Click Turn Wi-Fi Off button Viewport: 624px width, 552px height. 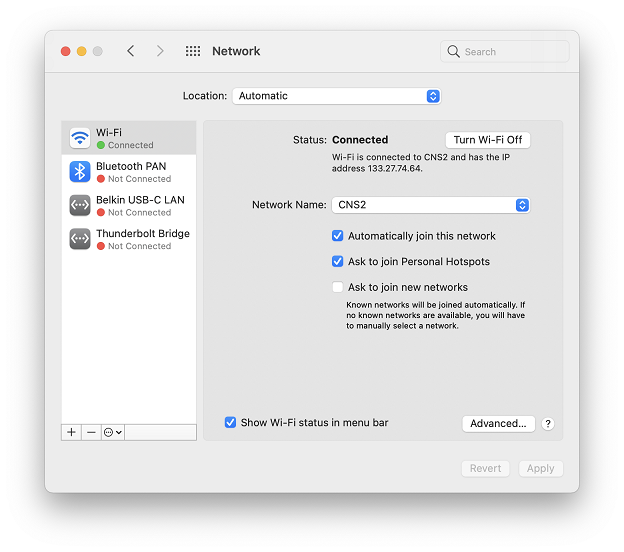point(487,140)
